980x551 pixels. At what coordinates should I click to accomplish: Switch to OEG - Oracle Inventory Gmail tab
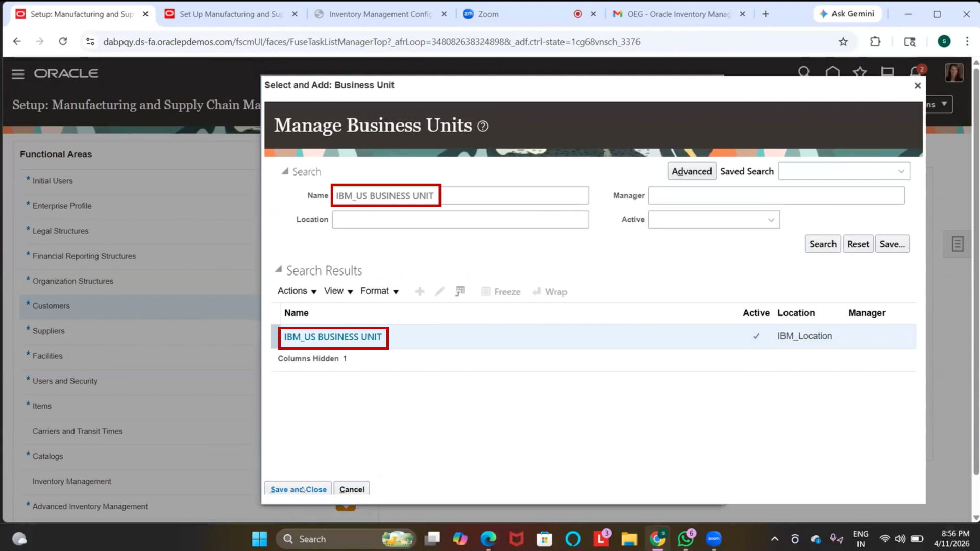click(679, 14)
